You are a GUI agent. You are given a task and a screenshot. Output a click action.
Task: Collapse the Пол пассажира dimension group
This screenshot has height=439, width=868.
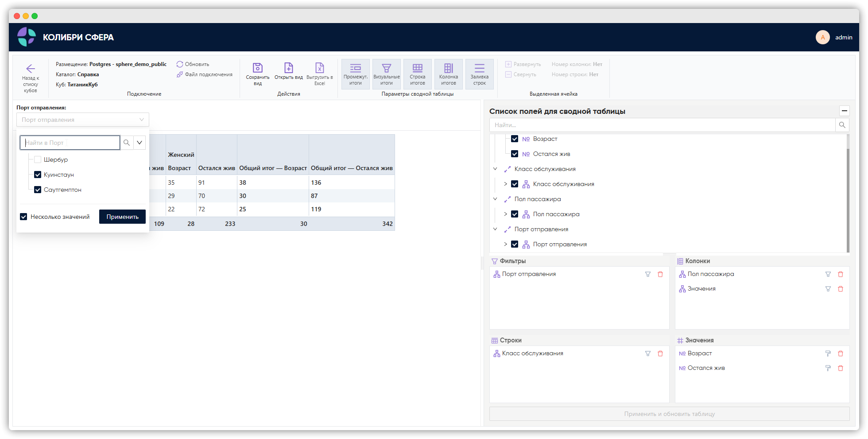pyautogui.click(x=495, y=199)
